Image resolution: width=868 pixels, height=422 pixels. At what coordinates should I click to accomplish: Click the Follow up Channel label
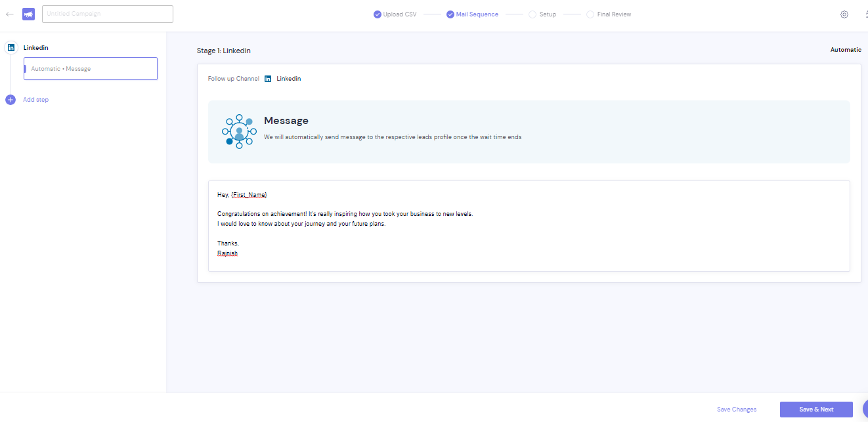click(x=234, y=79)
